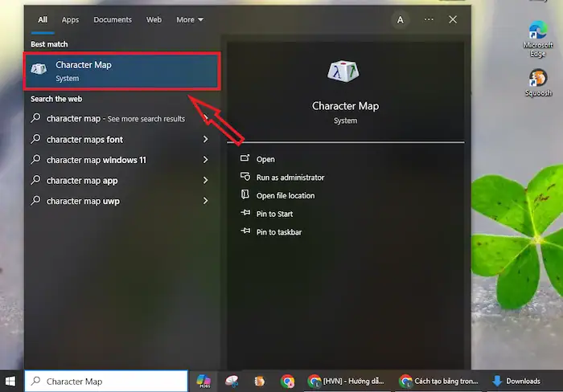Screen dimensions: 563x392
Task: Choose Run as administrator
Action: pyautogui.click(x=290, y=178)
